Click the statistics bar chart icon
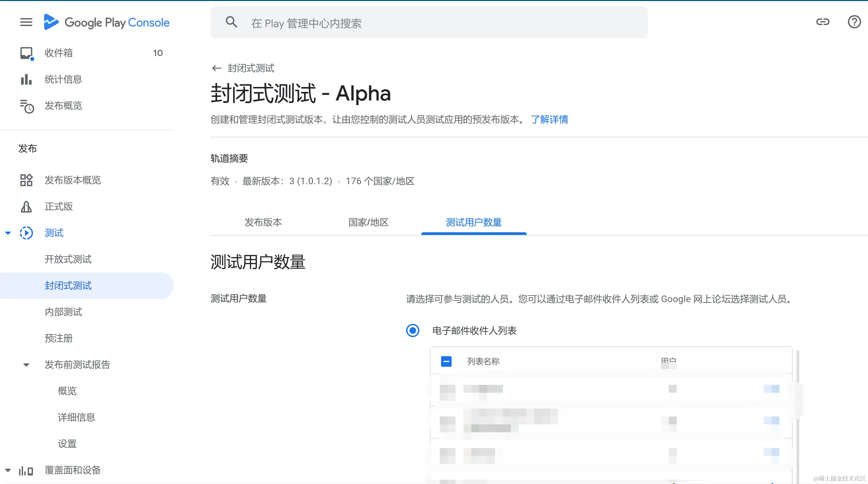868x484 pixels. 26,80
